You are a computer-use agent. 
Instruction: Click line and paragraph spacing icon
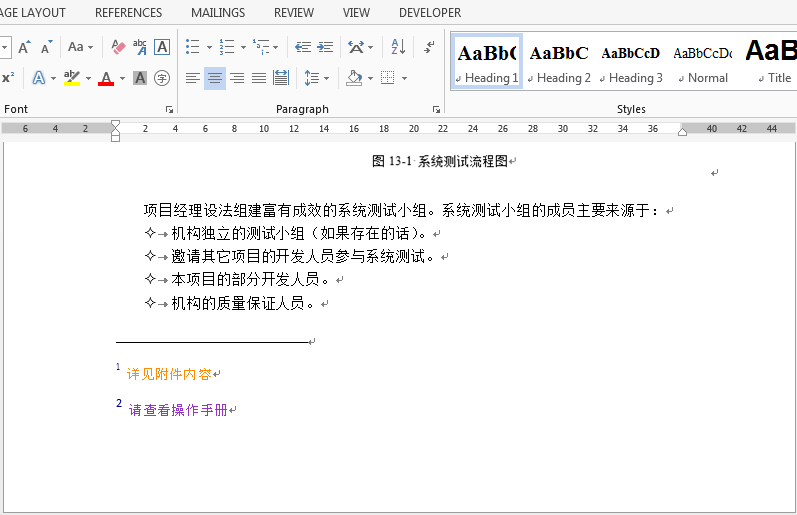coord(312,78)
